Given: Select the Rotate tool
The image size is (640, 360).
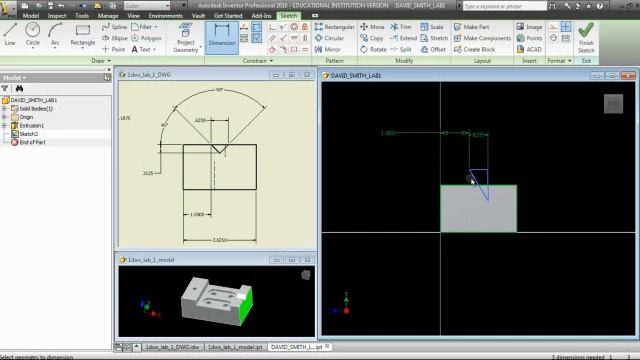Looking at the screenshot, I should click(x=373, y=49).
